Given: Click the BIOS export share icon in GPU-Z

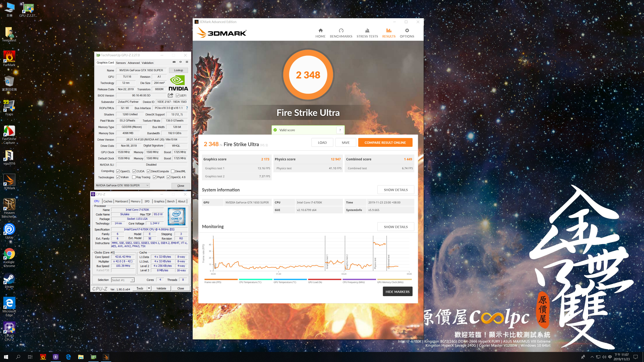Looking at the screenshot, I should tap(171, 95).
